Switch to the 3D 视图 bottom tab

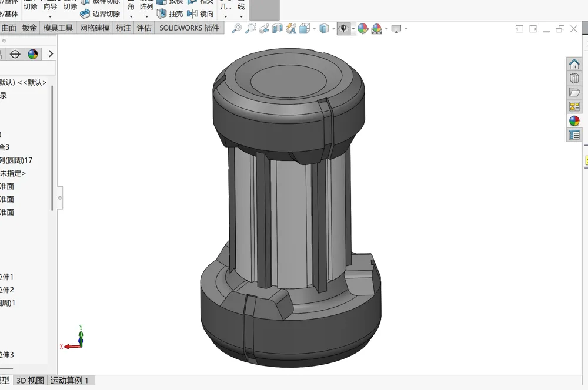tap(30, 381)
